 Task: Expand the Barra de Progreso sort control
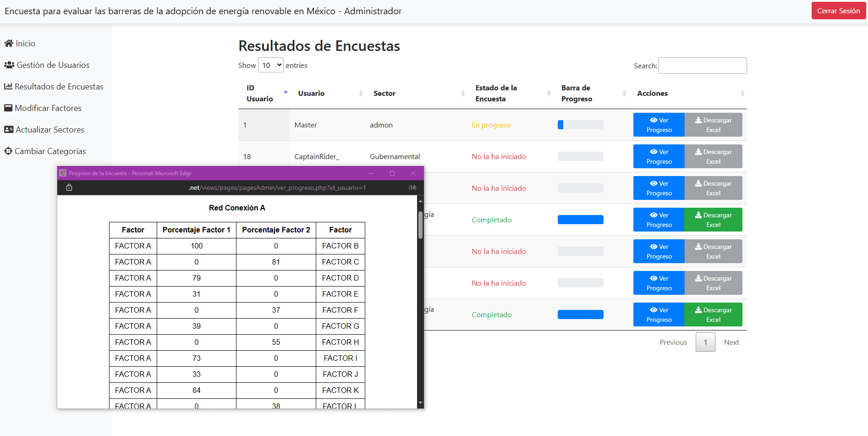point(624,93)
